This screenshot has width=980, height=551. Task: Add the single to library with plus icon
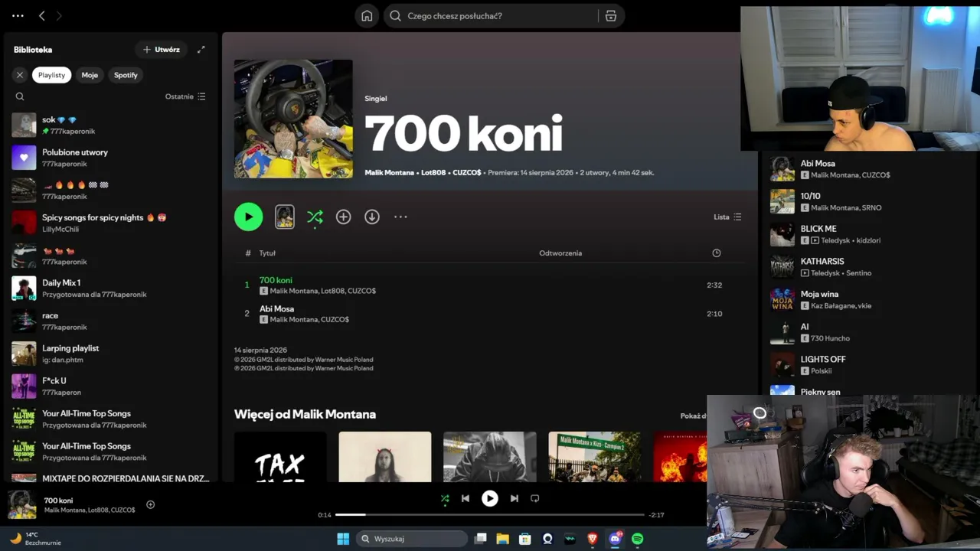[x=344, y=217]
